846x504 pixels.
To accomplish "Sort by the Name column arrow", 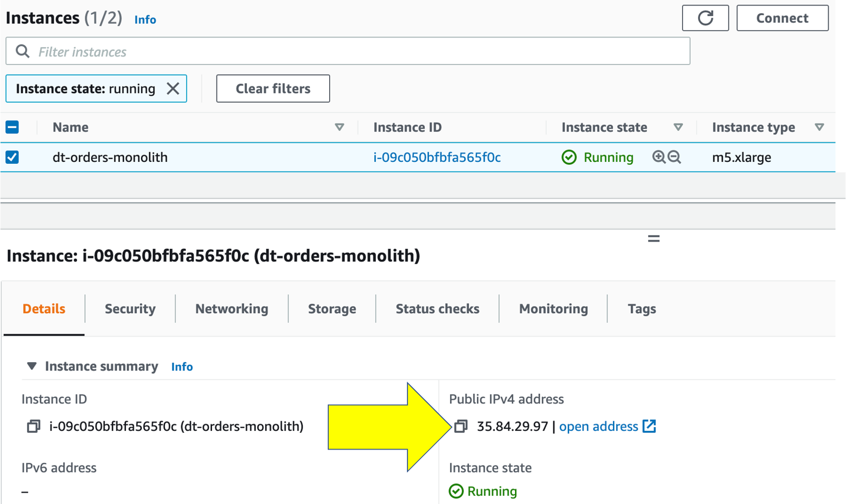I will click(x=339, y=127).
